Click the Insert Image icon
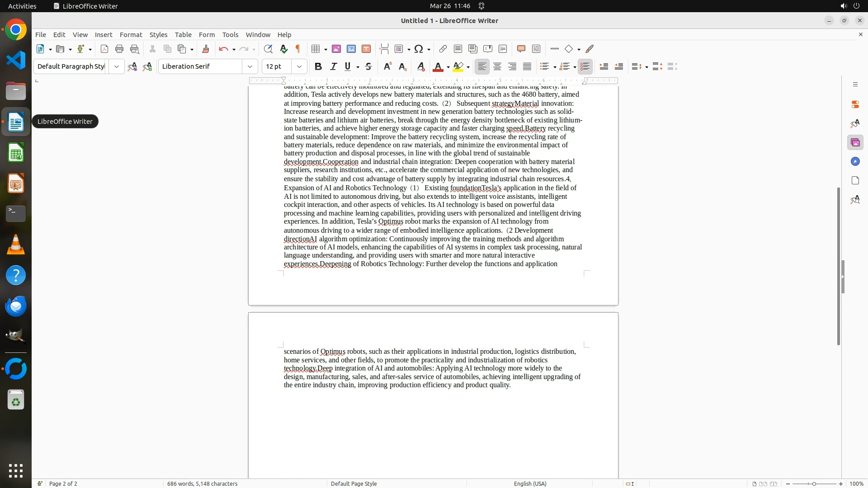The height and width of the screenshot is (488, 868). coord(336,49)
